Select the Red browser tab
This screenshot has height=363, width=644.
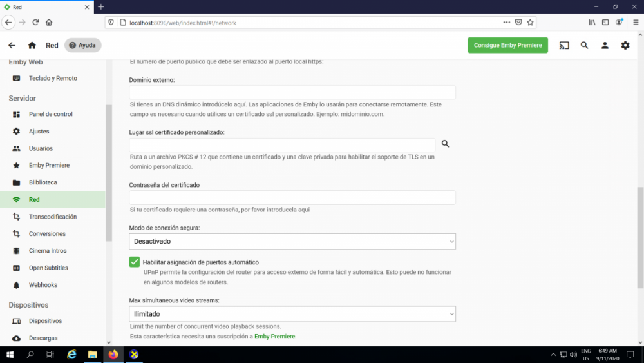(x=47, y=7)
